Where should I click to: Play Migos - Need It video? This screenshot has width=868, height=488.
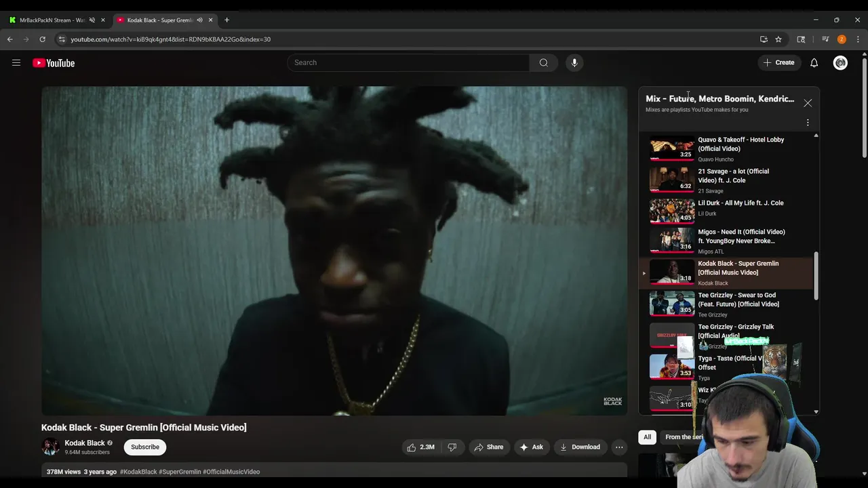point(726,241)
